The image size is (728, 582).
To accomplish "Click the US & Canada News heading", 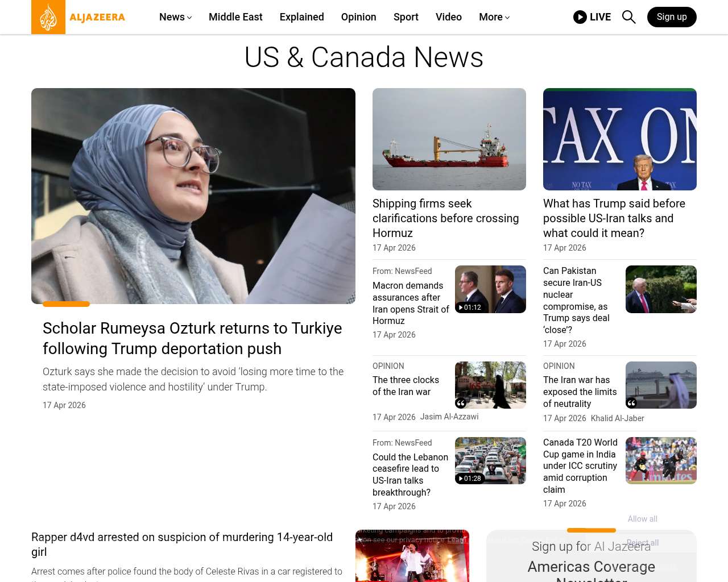I will click(x=364, y=57).
